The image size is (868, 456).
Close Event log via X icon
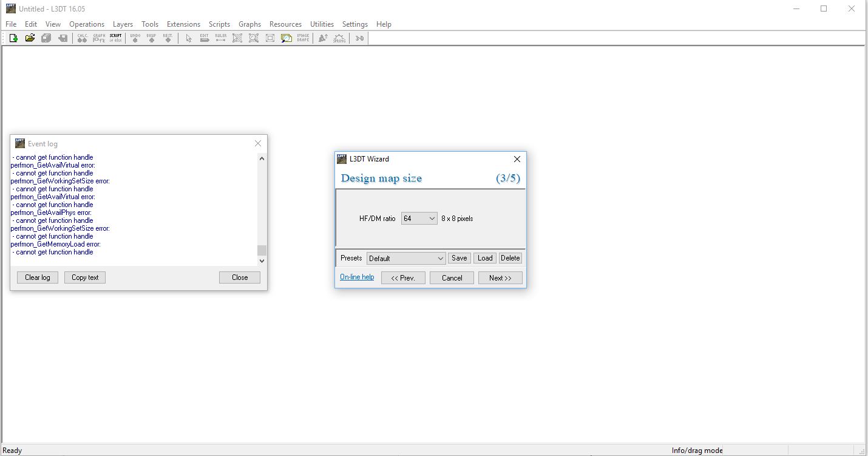tap(258, 143)
